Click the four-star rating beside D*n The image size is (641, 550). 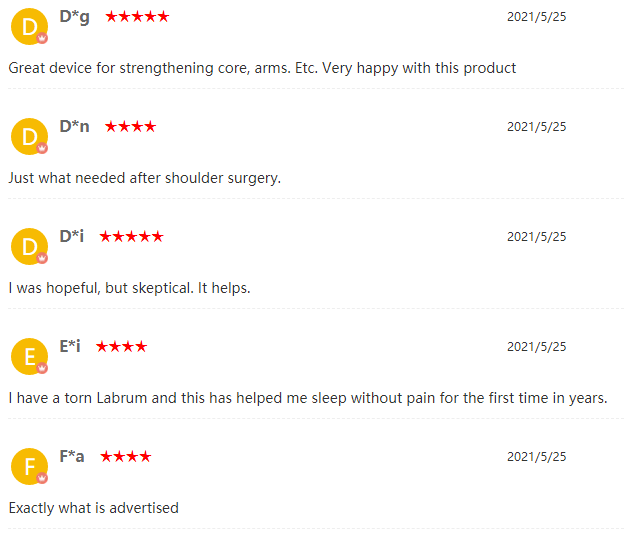coord(130,127)
